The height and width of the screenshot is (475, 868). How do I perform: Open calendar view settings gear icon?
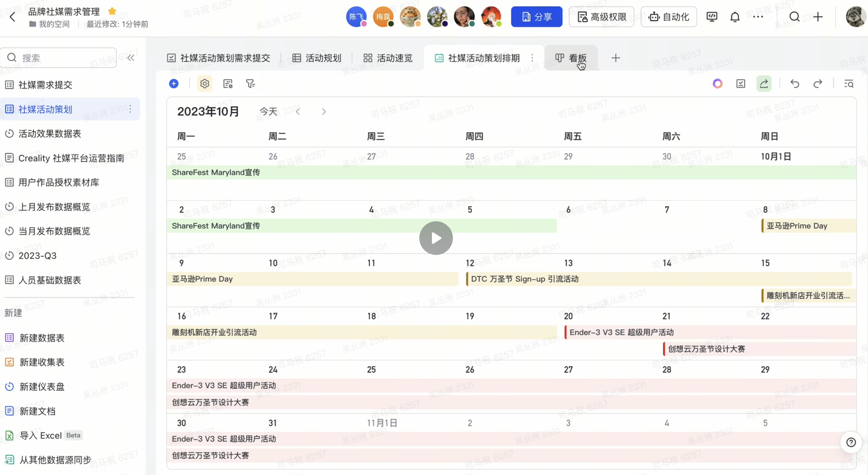205,84
